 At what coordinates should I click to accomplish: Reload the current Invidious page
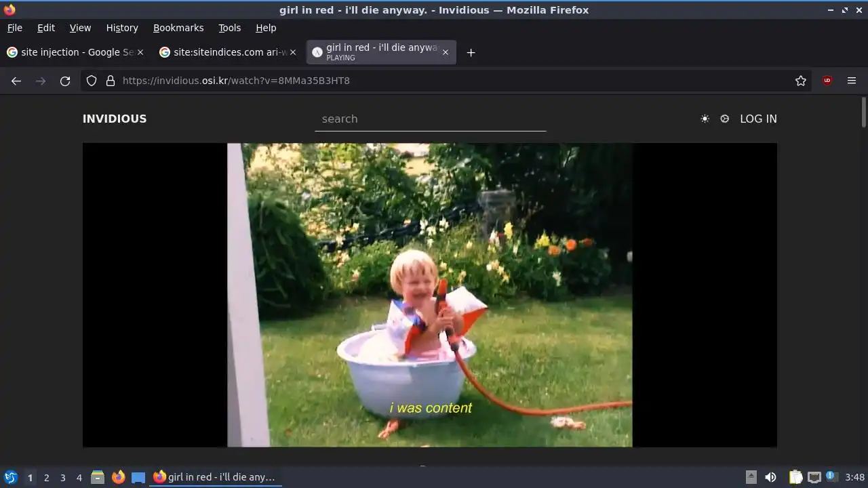(x=65, y=81)
